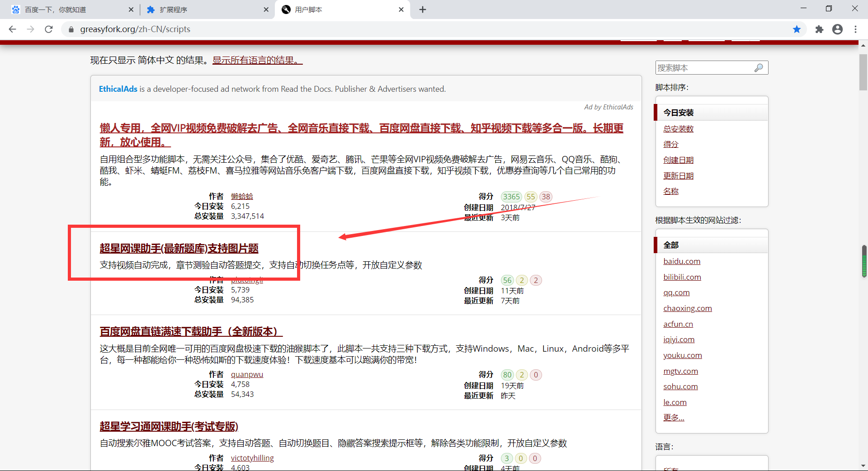Close the 扩展程序 tab
Viewport: 868px width, 471px height.
coord(266,9)
